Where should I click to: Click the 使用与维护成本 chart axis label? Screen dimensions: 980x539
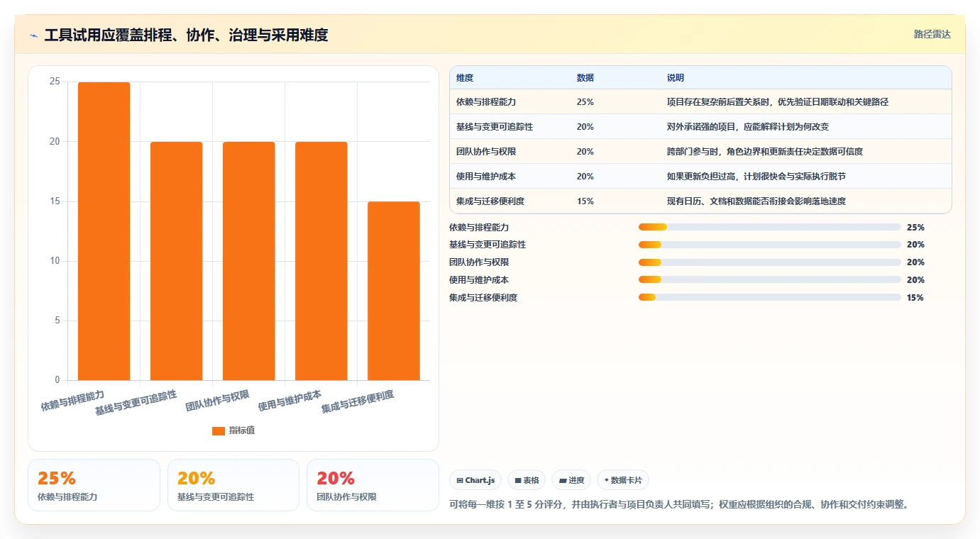coord(290,401)
